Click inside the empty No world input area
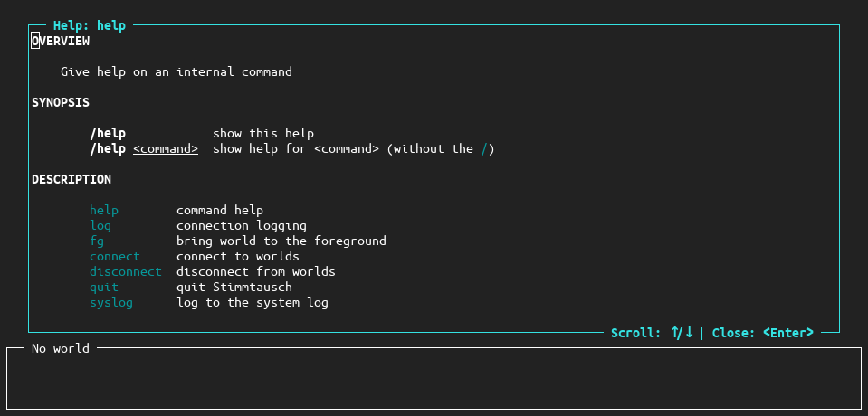This screenshot has width=868, height=416. pyautogui.click(x=434, y=381)
